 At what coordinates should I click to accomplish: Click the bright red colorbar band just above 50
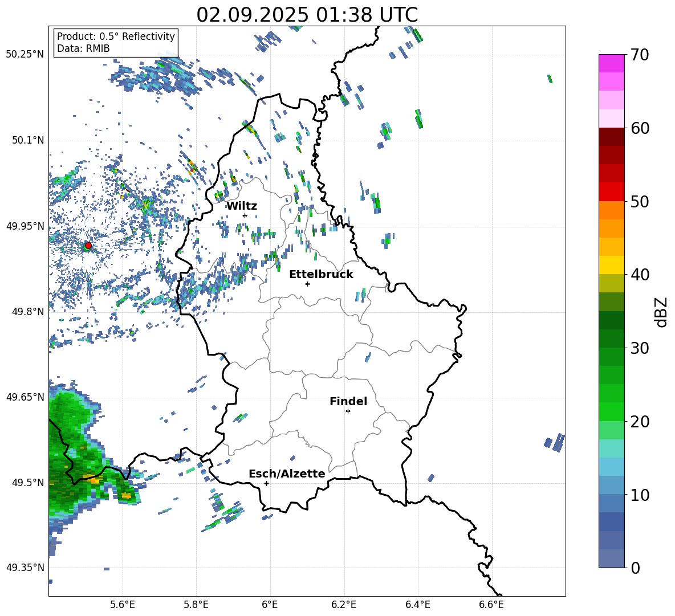click(x=611, y=192)
